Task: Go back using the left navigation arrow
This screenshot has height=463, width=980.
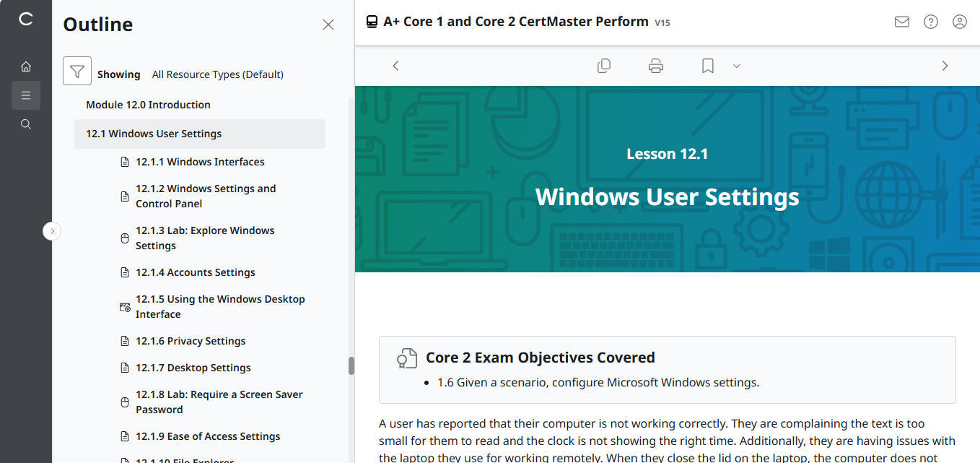Action: pyautogui.click(x=395, y=65)
